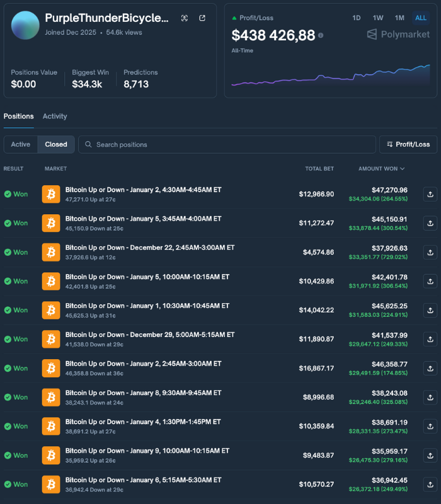The image size is (441, 504).
Task: Click Bitcoin icon for December 22 market
Action: pos(51,253)
